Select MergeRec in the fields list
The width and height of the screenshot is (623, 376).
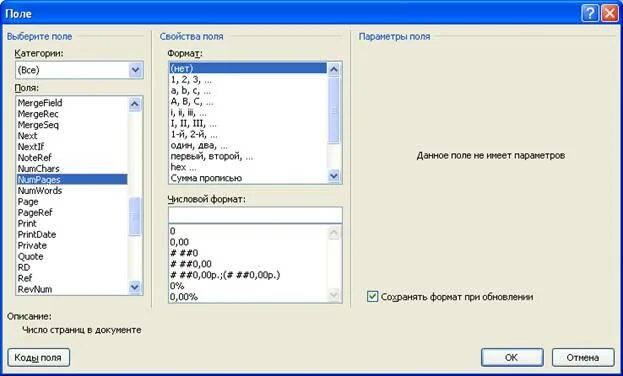(x=72, y=114)
